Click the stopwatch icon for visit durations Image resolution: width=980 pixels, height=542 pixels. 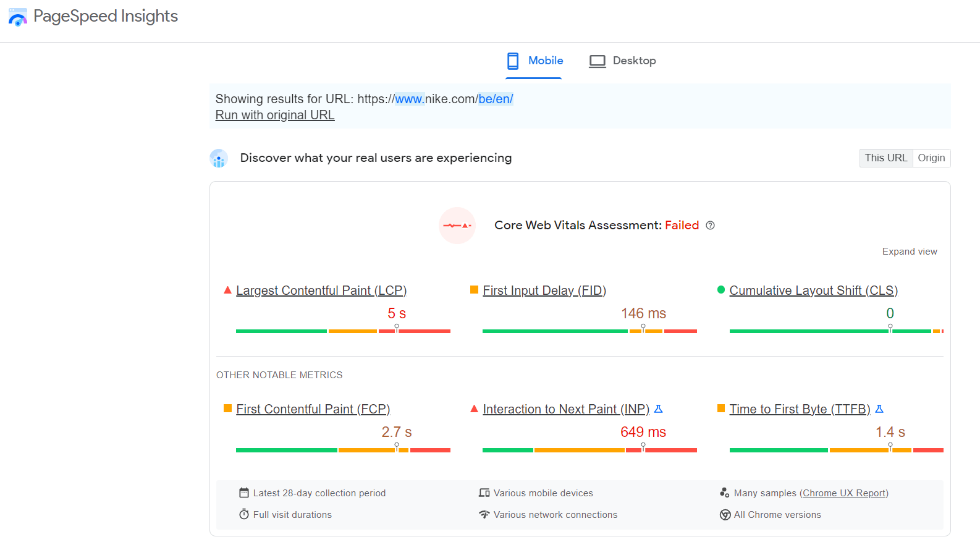coord(244,514)
